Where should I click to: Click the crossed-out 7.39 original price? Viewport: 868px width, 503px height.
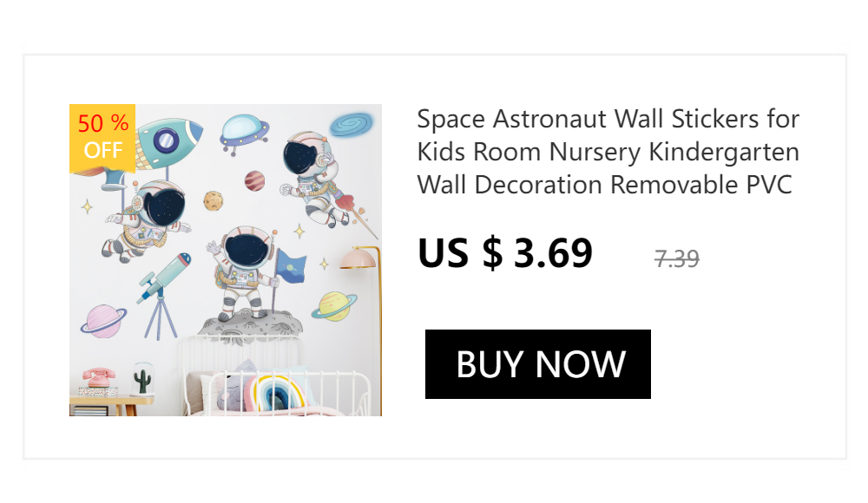tap(676, 259)
